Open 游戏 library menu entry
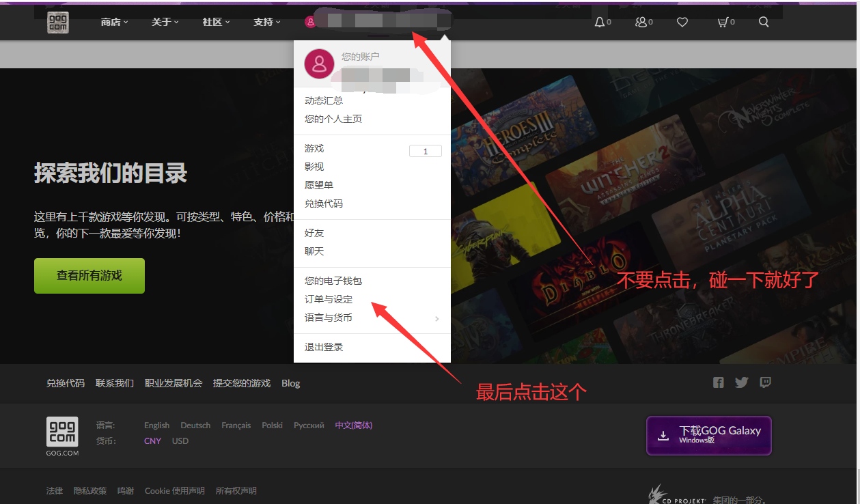 (314, 148)
